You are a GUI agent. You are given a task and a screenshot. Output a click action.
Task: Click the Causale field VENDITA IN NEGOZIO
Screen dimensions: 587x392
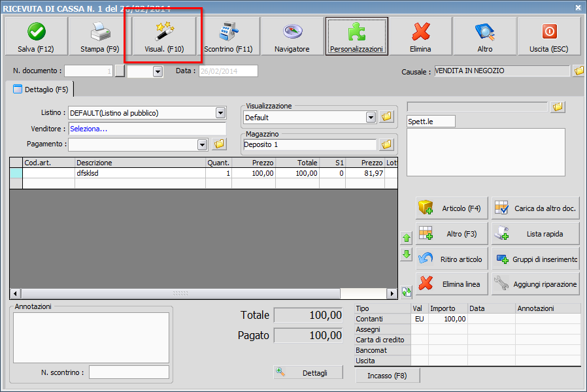pyautogui.click(x=502, y=71)
